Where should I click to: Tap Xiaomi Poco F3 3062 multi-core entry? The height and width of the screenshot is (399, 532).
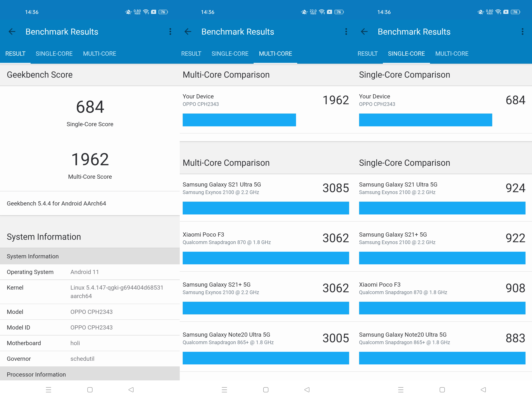(x=266, y=247)
